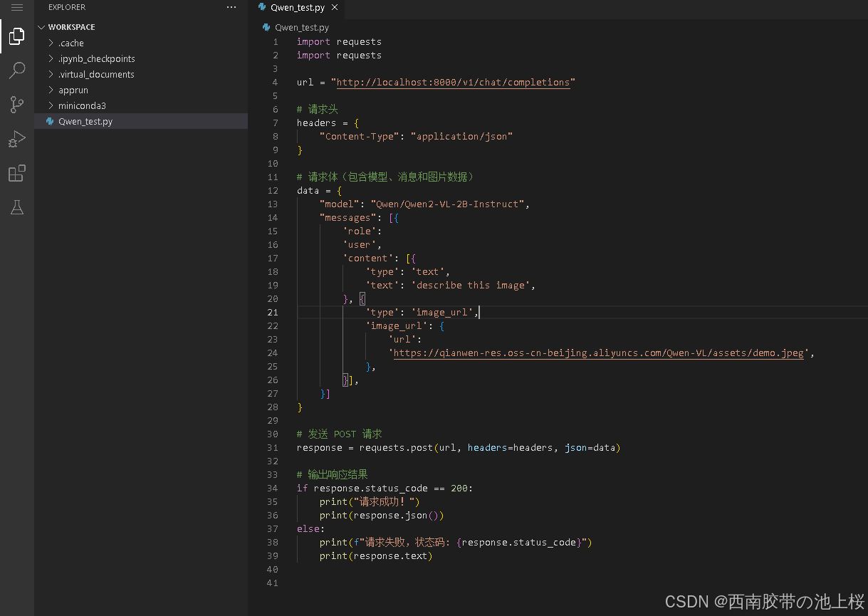868x616 pixels.
Task: Click the '# 请求头' comment
Action: click(x=318, y=110)
